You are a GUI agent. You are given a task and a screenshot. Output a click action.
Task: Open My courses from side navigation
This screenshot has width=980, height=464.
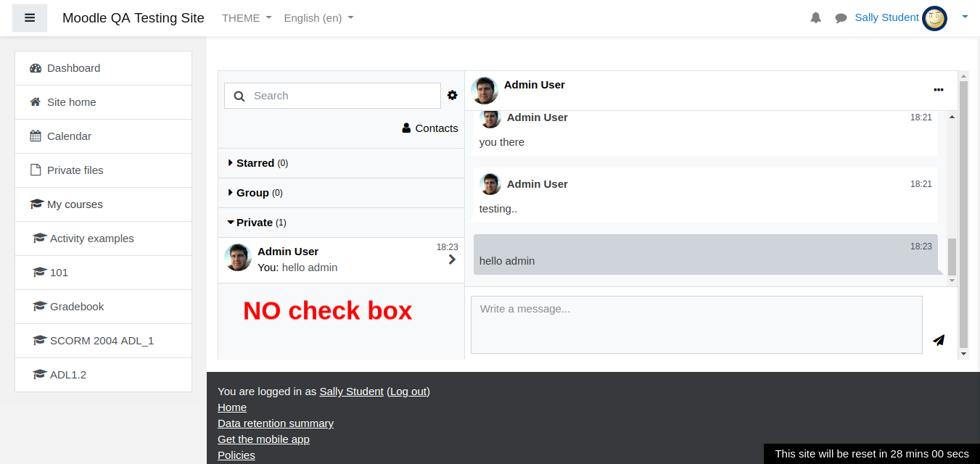(x=103, y=204)
